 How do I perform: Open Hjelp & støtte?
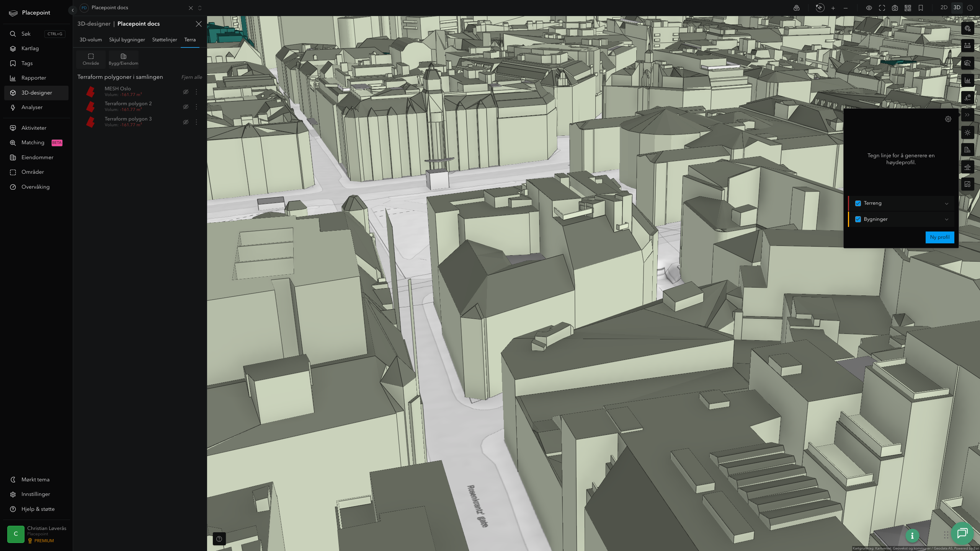[36, 509]
